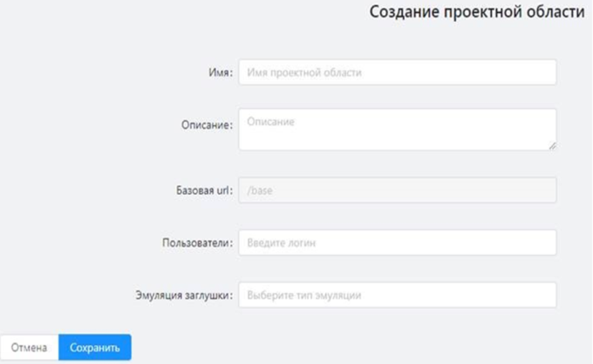Click the Описание placeholder inside the textarea

pos(270,122)
